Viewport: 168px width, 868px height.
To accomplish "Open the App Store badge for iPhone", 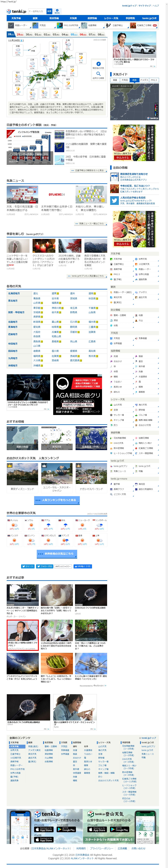I will tap(44, 830).
